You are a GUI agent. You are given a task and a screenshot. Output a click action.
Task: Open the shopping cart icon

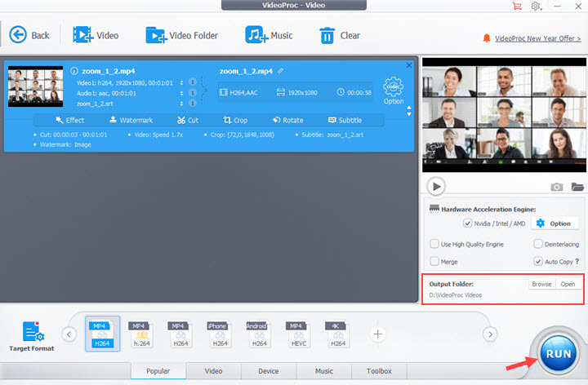pos(517,6)
